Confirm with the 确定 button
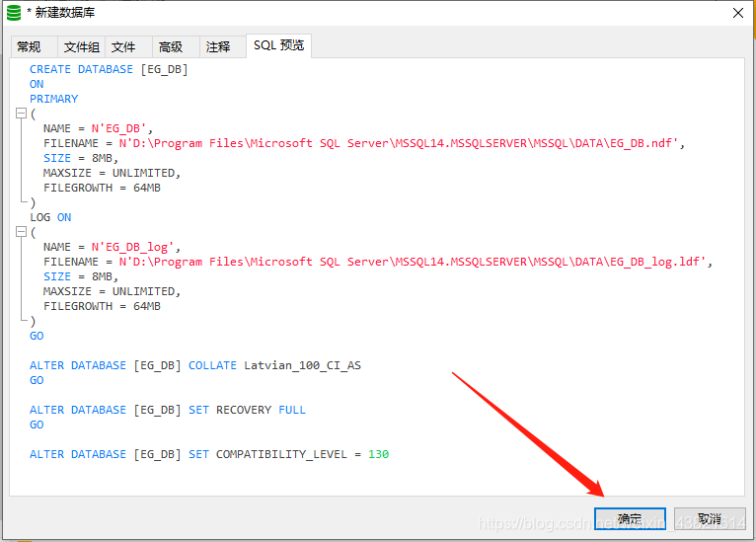 (630, 519)
